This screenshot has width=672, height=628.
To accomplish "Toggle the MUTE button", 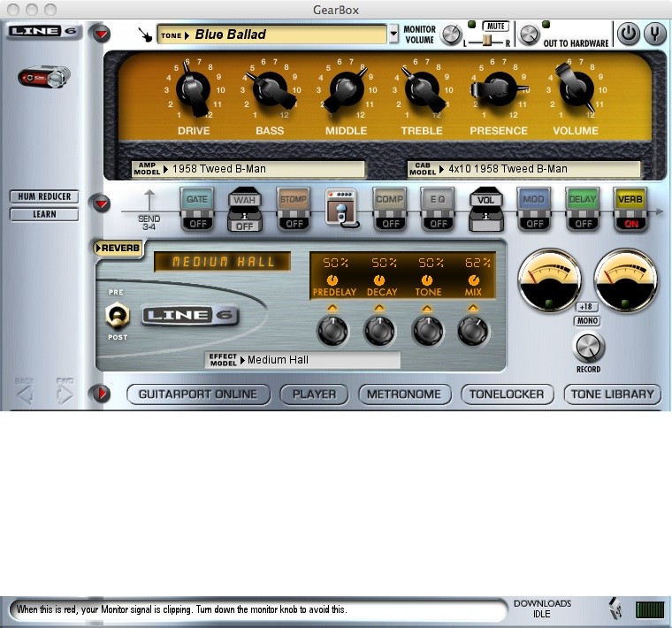I will tap(496, 27).
